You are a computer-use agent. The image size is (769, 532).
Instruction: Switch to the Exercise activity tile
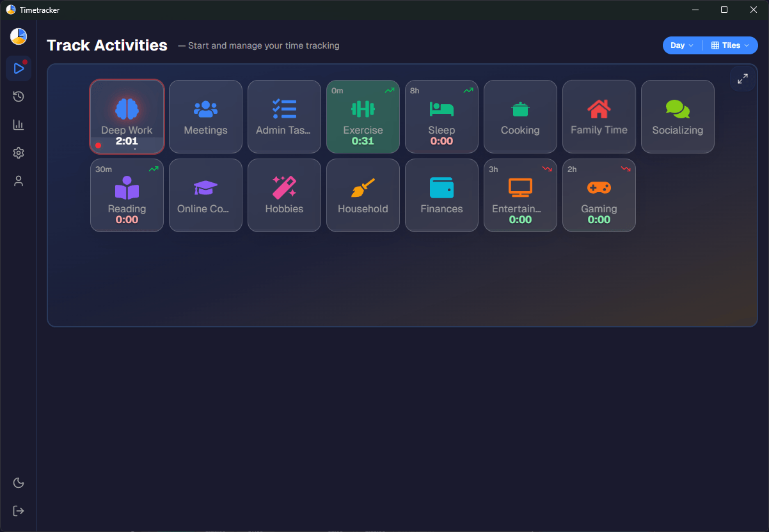tap(363, 116)
